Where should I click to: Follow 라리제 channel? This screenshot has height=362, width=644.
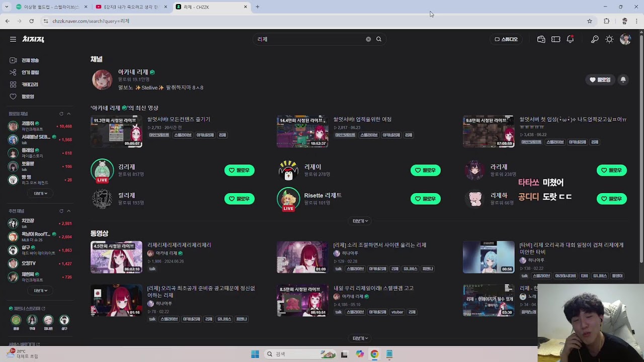[612, 170]
